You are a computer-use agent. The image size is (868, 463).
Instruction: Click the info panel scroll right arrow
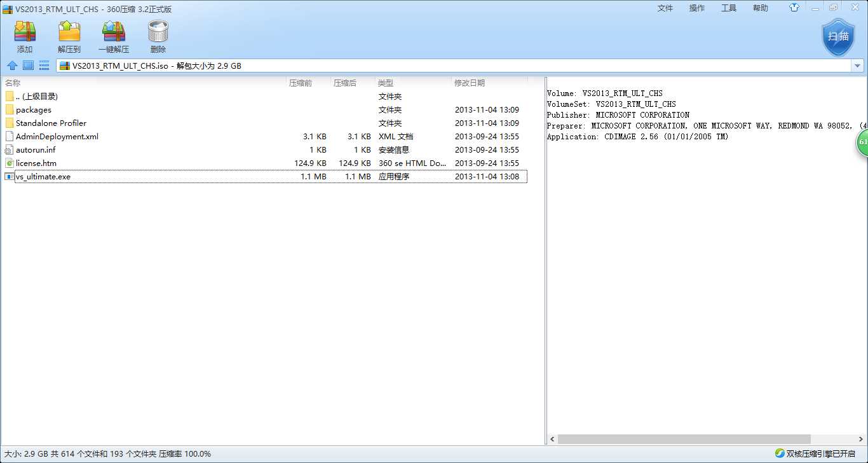862,439
